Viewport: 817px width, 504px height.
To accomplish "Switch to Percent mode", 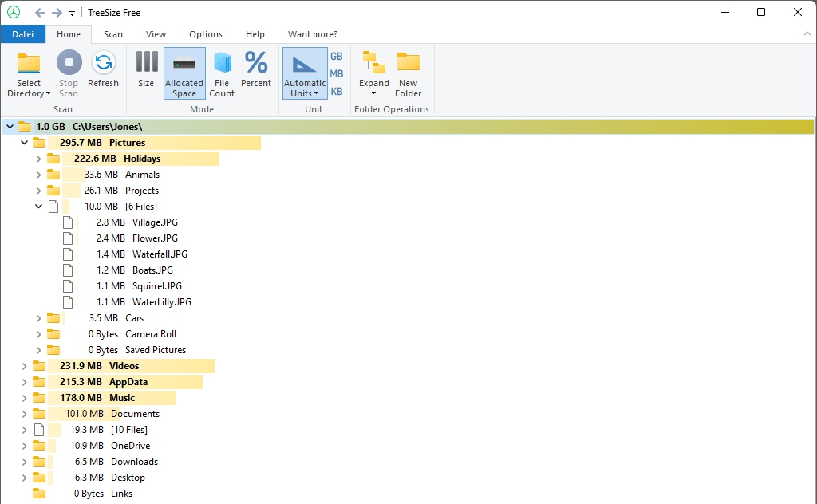I will (x=256, y=64).
